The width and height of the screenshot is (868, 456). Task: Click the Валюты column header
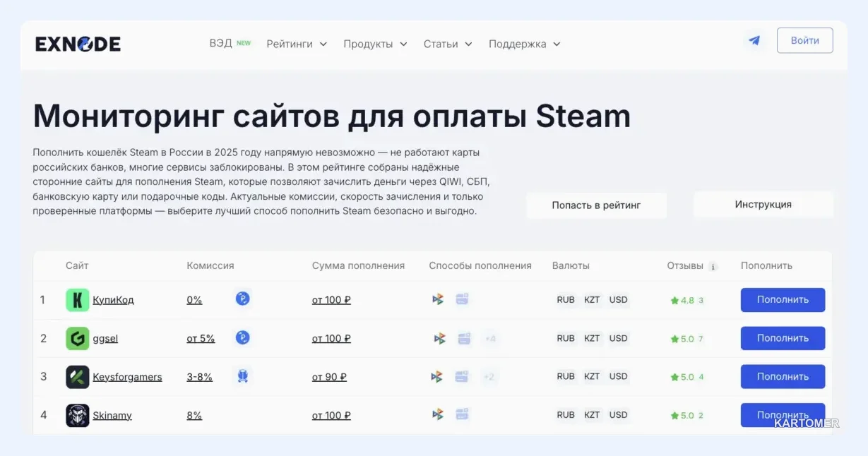click(571, 266)
